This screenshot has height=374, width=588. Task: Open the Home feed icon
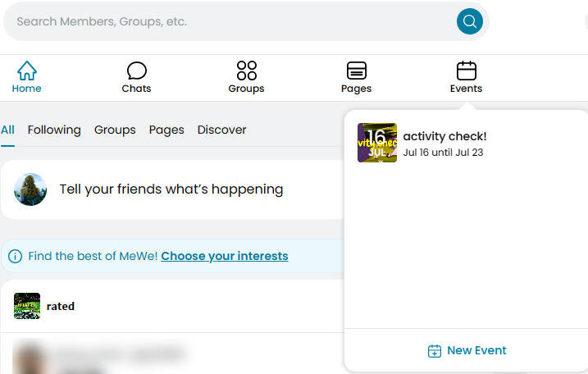[x=27, y=71]
